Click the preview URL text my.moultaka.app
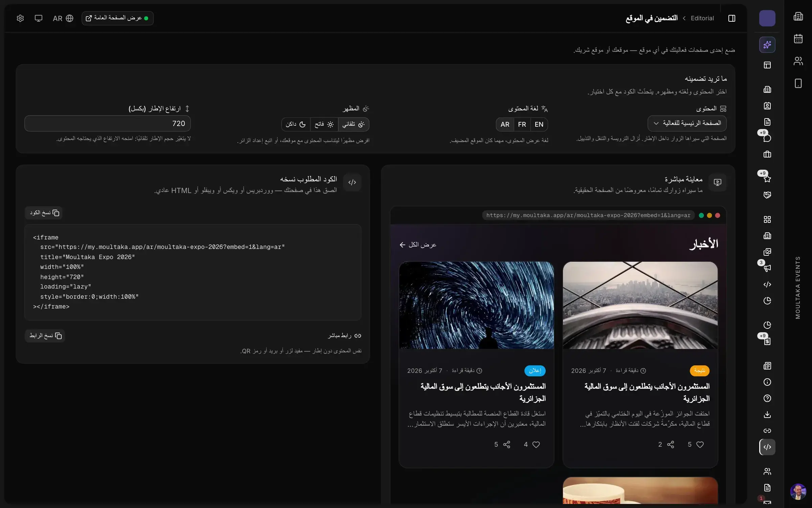 [588, 215]
